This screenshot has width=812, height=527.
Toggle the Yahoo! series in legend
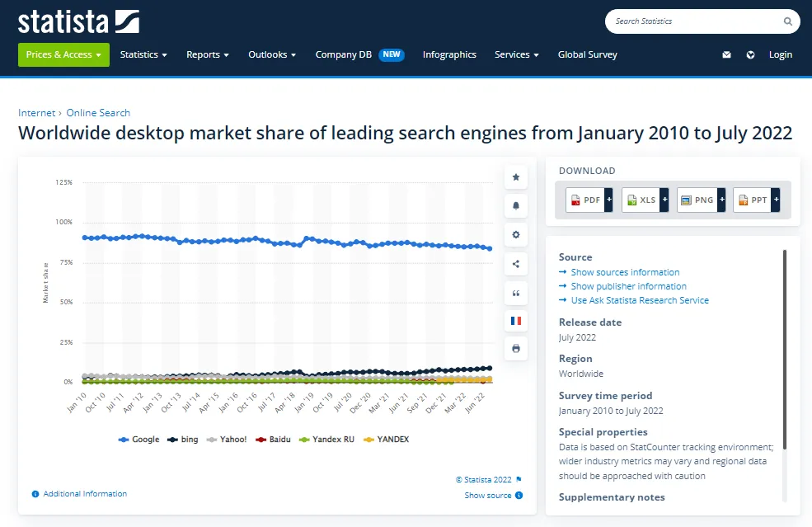tap(227, 440)
